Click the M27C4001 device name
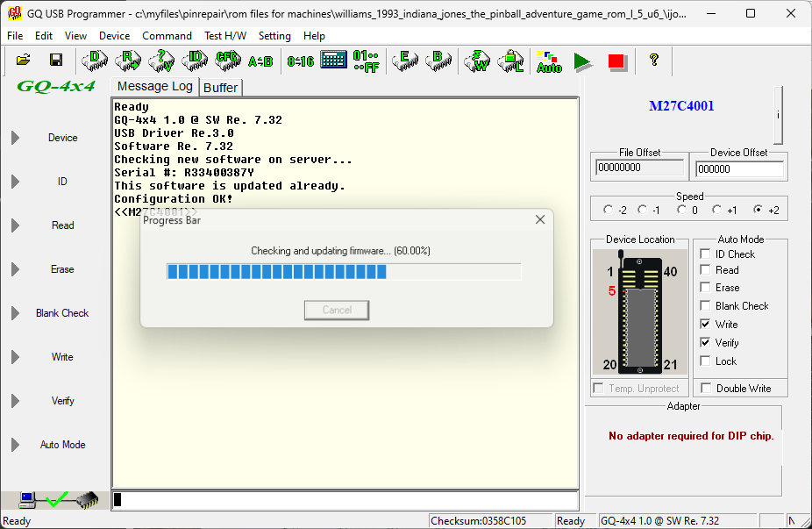The height and width of the screenshot is (529, 812). [x=681, y=106]
